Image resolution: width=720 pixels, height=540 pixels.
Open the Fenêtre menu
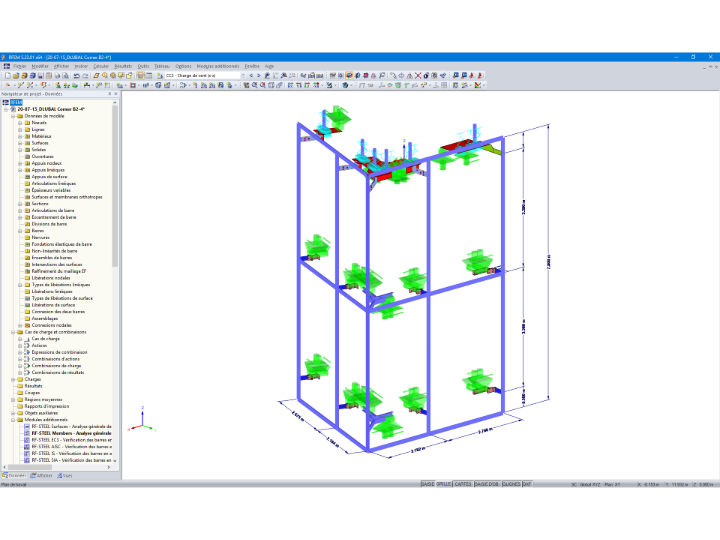[x=252, y=66]
